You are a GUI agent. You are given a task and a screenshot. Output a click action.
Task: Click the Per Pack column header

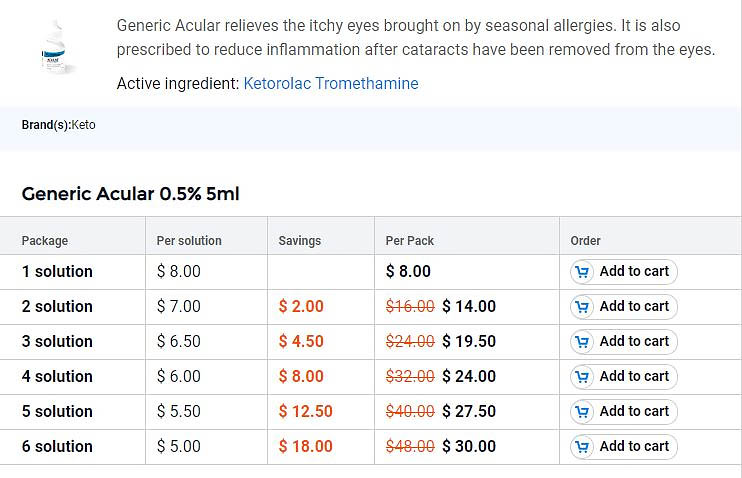coord(410,241)
